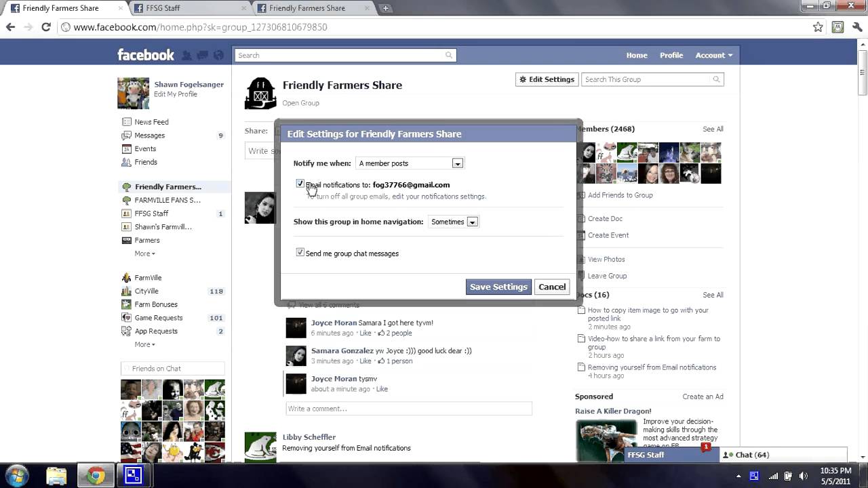Open notifications globe icon in header
This screenshot has height=488, width=868.
(218, 55)
